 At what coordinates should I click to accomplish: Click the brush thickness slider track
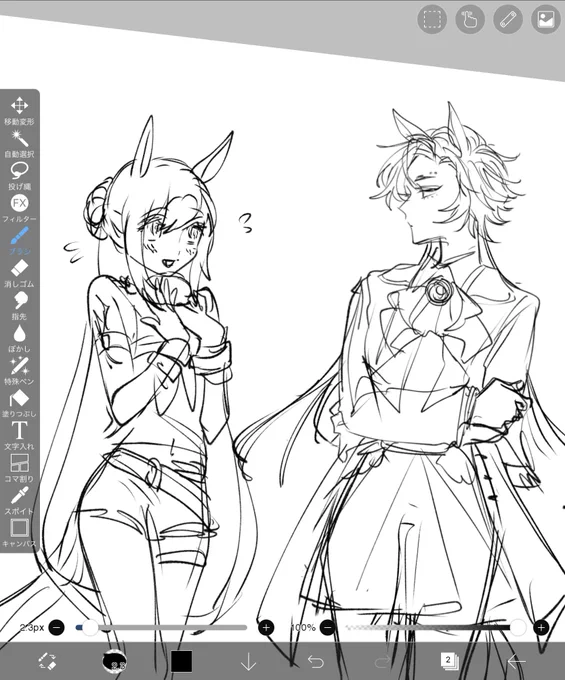click(161, 628)
